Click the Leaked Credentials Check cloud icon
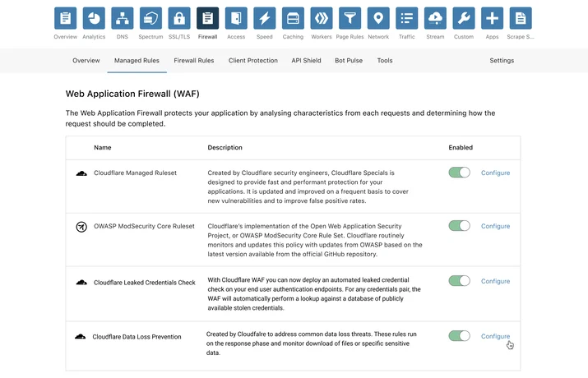 click(81, 282)
